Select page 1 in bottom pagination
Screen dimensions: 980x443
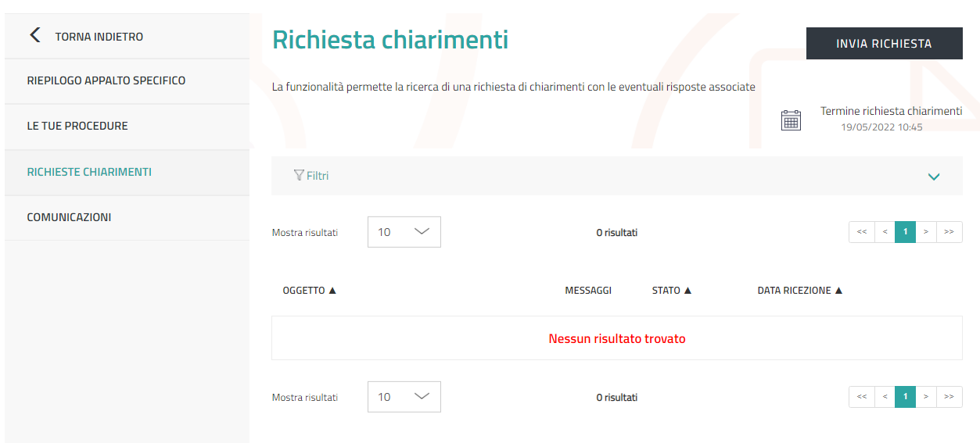[905, 397]
